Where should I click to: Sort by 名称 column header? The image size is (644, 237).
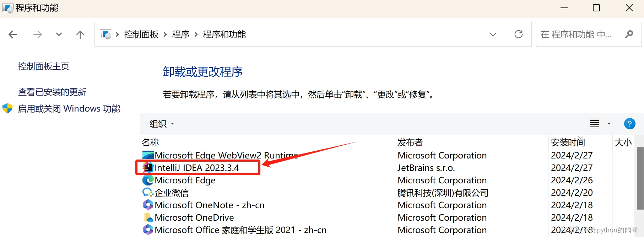click(x=150, y=142)
